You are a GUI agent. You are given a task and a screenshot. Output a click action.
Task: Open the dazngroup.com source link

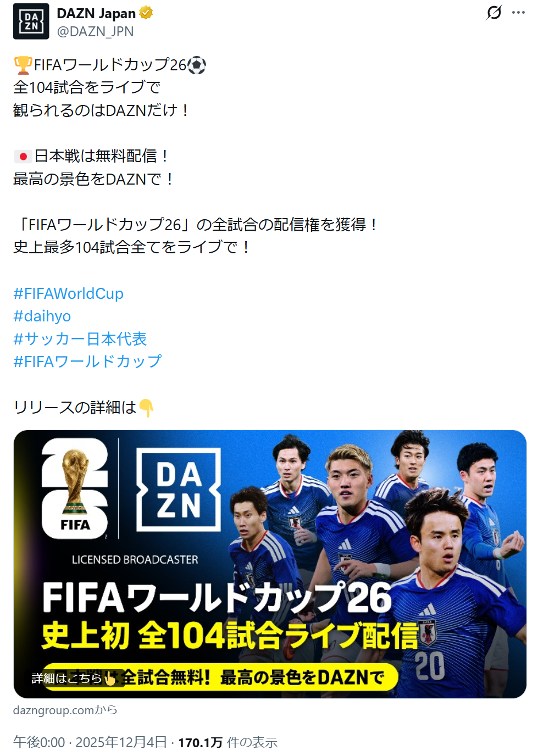click(65, 710)
